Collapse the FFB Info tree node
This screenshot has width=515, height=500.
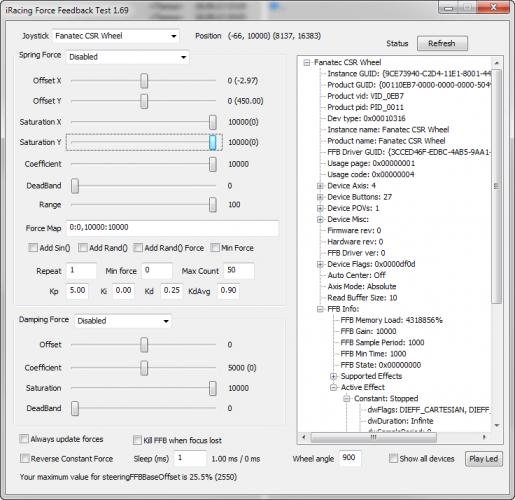(x=320, y=309)
